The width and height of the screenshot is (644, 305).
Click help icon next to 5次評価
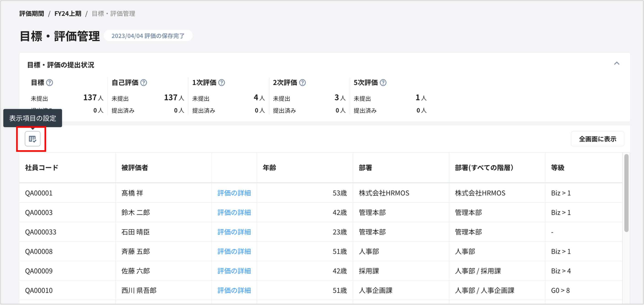click(x=383, y=83)
